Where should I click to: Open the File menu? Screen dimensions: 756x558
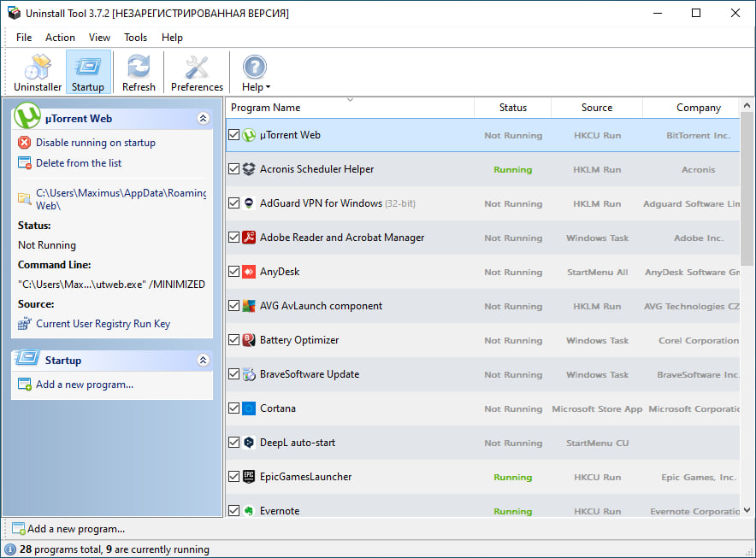(24, 38)
